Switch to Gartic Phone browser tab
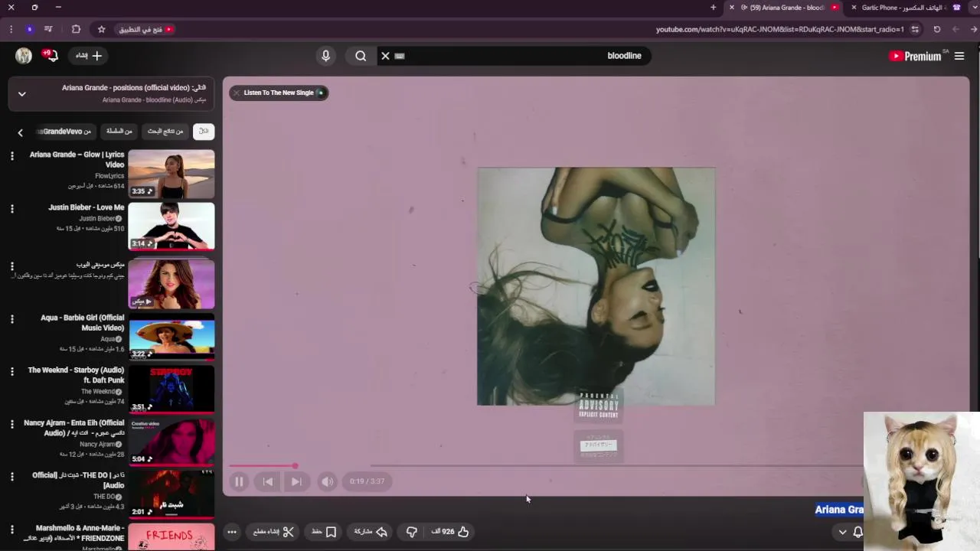Screen dimensions: 980x551 pos(903,8)
